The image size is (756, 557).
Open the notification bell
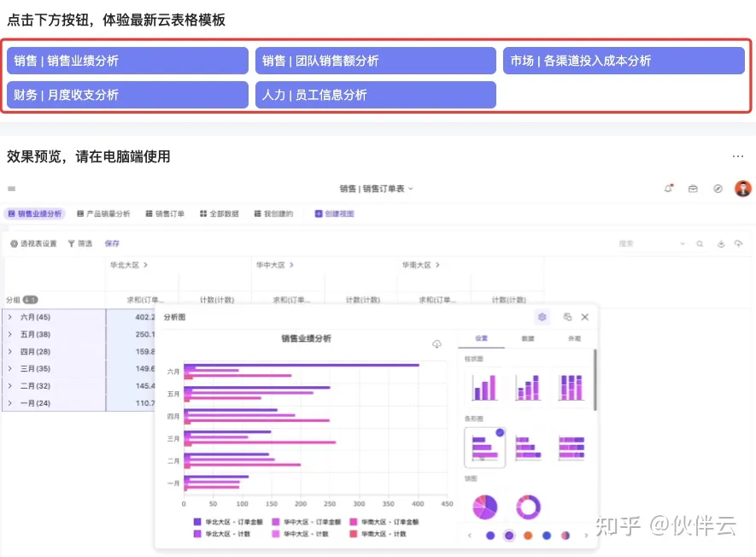coord(668,189)
